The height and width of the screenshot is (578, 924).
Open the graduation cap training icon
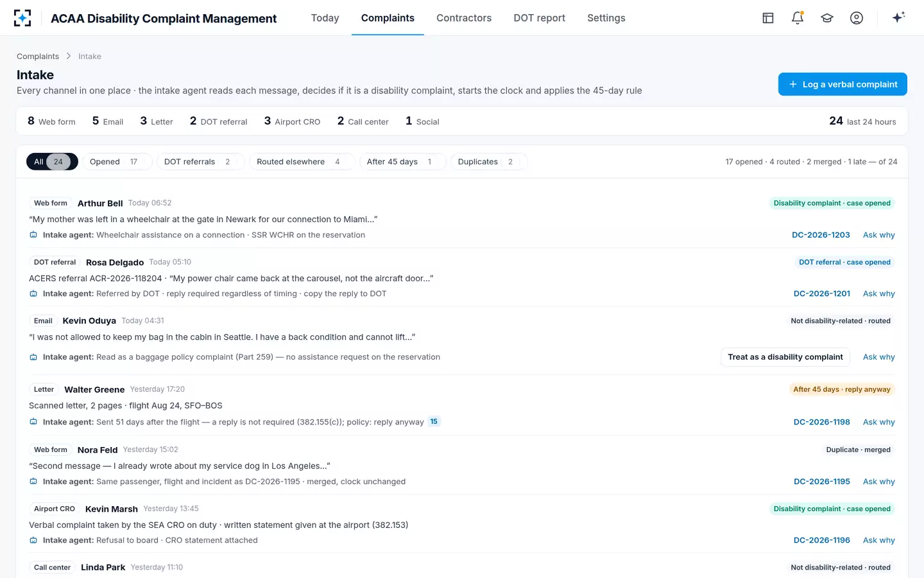tap(827, 18)
